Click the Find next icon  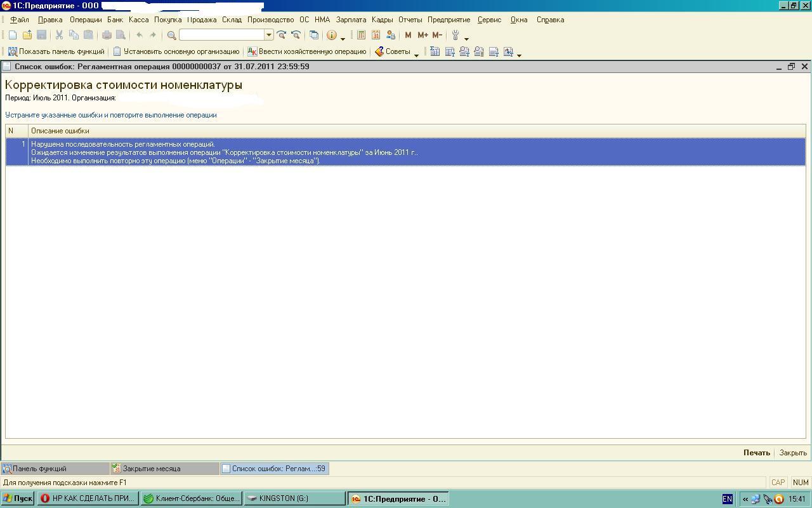tap(282, 35)
